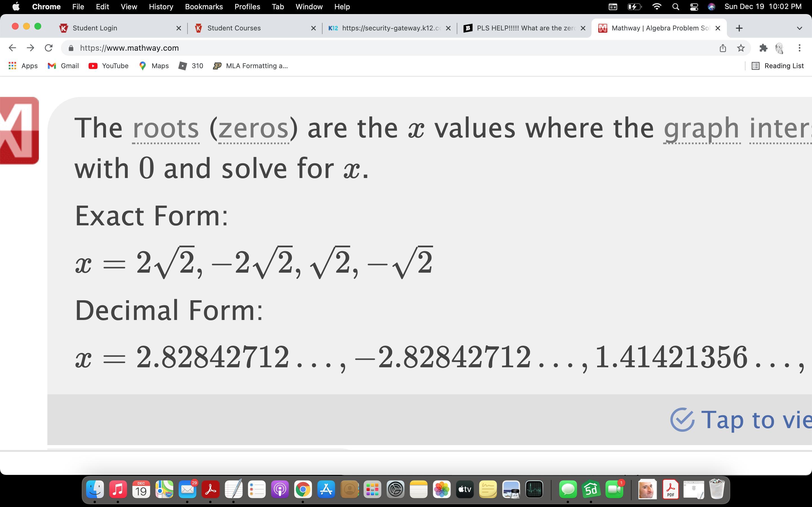Open the YouTube bookmark

click(108, 66)
